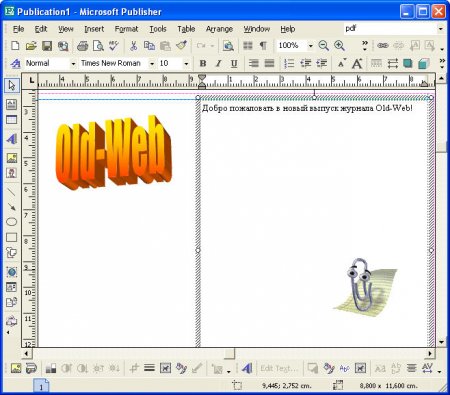The width and height of the screenshot is (450, 395).
Task: Select the Text Box tool
Action: [12, 104]
